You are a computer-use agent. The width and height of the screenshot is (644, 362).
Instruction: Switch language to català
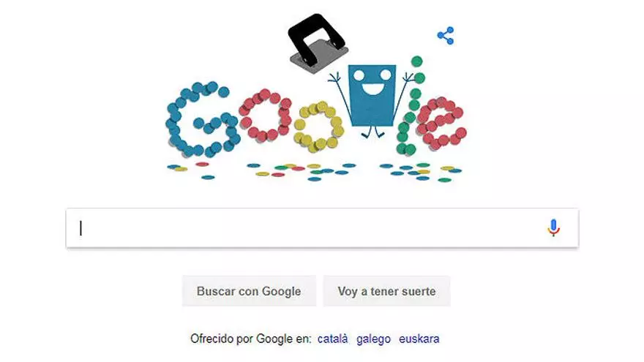click(333, 339)
